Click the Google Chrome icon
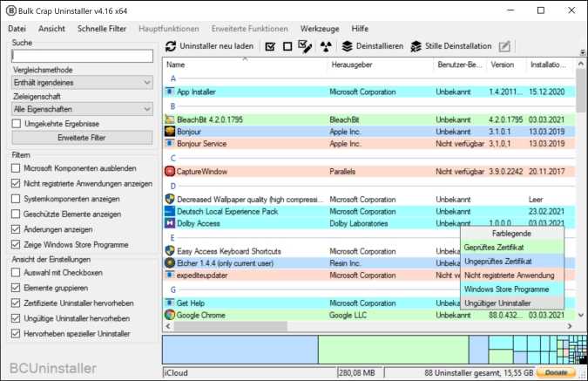This screenshot has height=381, width=588. (x=170, y=315)
